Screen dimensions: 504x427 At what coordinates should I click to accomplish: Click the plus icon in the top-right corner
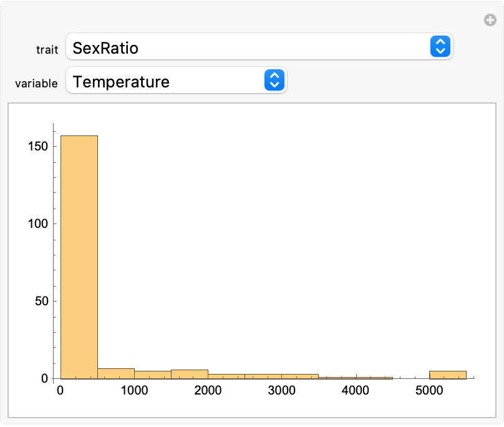tap(490, 21)
